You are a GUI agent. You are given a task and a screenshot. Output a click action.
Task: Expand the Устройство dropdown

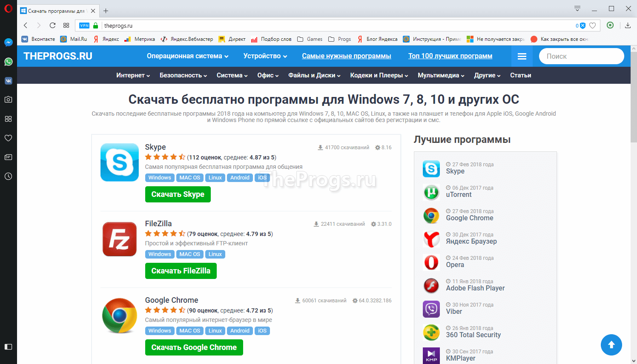click(x=265, y=56)
